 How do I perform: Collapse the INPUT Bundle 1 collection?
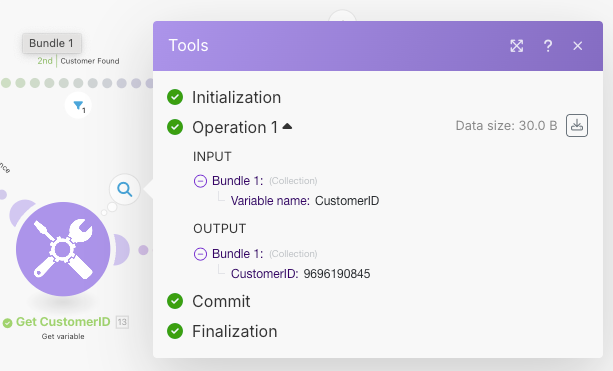point(200,181)
